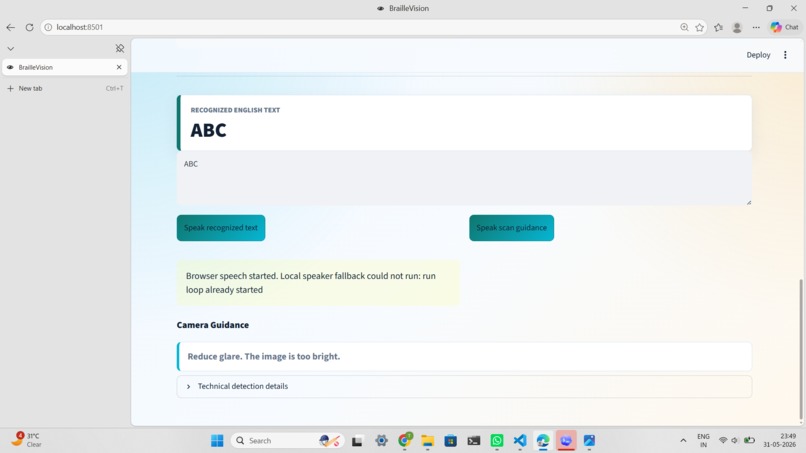The height and width of the screenshot is (453, 806).
Task: Open WhatsApp from taskbar
Action: (497, 441)
